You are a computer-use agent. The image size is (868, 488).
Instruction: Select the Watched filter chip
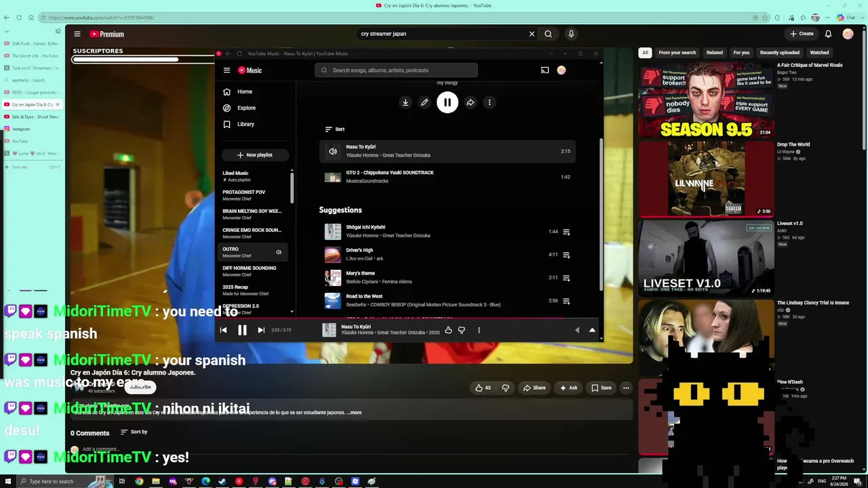[x=819, y=52]
